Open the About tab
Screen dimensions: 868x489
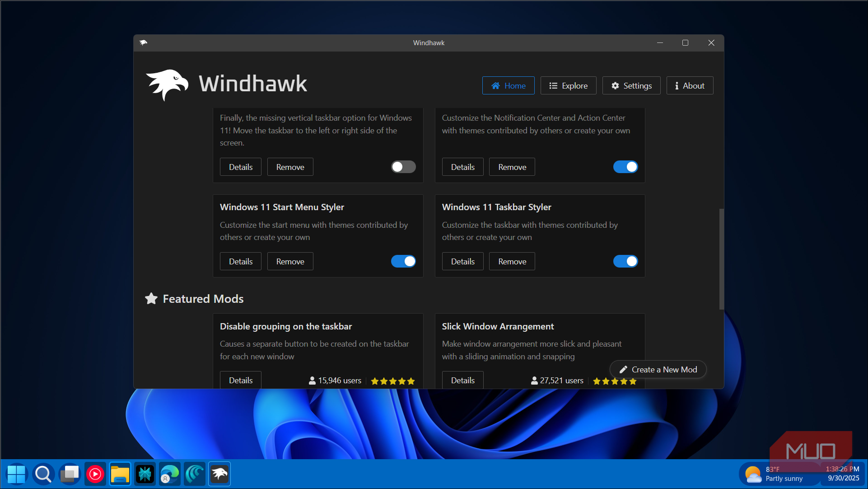click(x=690, y=85)
